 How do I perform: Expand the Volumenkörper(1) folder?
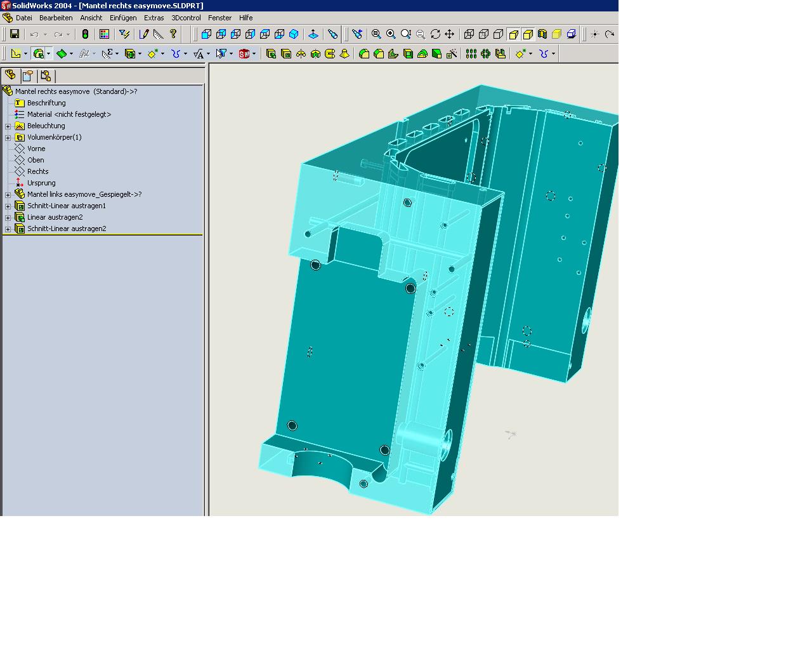[8, 138]
